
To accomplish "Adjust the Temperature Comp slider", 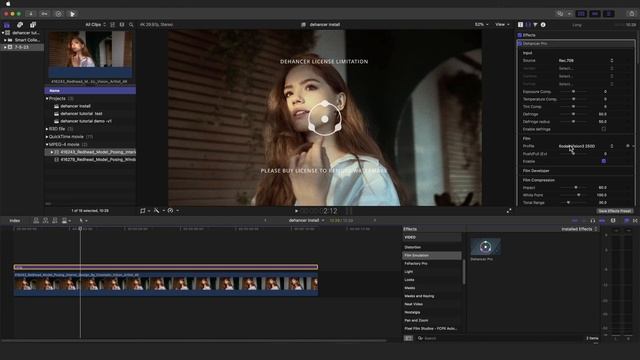I will tap(573, 99).
